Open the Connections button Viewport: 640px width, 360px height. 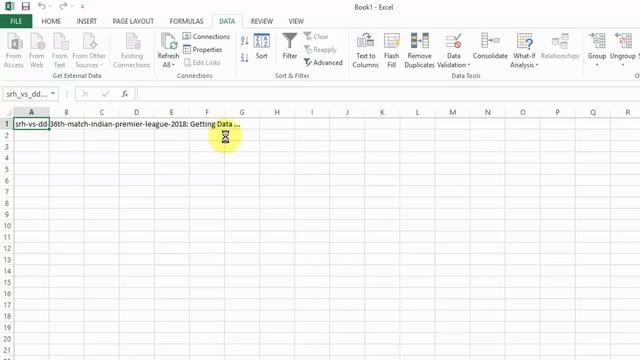(x=206, y=36)
